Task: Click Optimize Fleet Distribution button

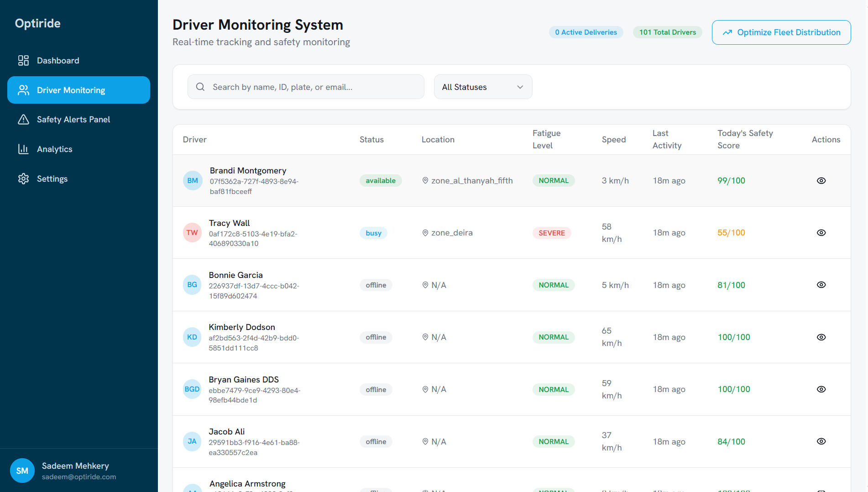Action: 781,32
